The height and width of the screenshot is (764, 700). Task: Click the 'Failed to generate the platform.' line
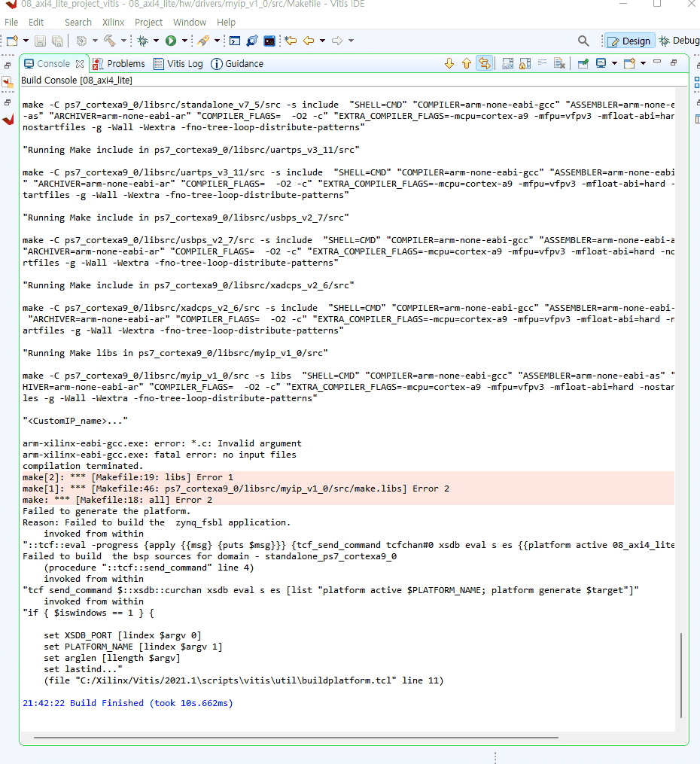coord(106,511)
